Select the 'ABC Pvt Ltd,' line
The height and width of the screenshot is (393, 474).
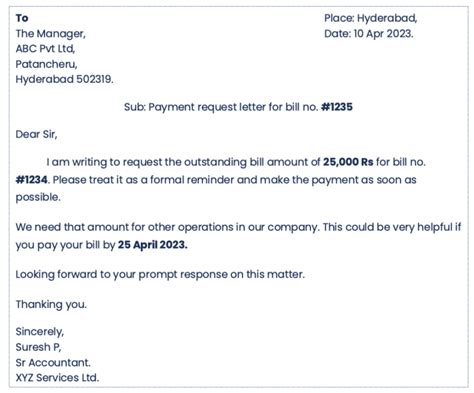click(x=45, y=49)
